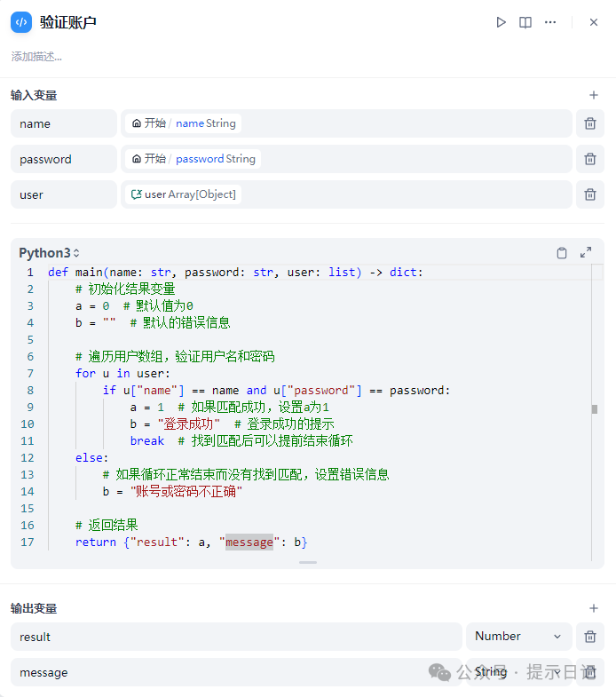Delete the password input variable
This screenshot has width=616, height=697.
point(589,159)
